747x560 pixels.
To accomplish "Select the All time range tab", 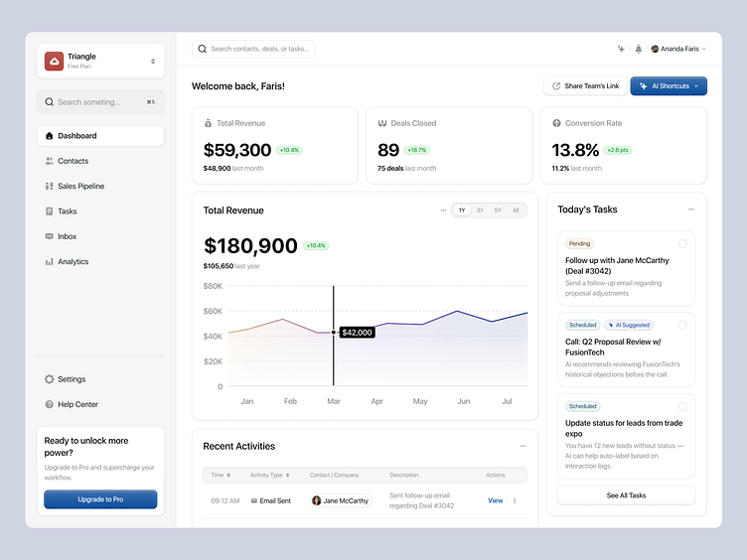I will (516, 210).
